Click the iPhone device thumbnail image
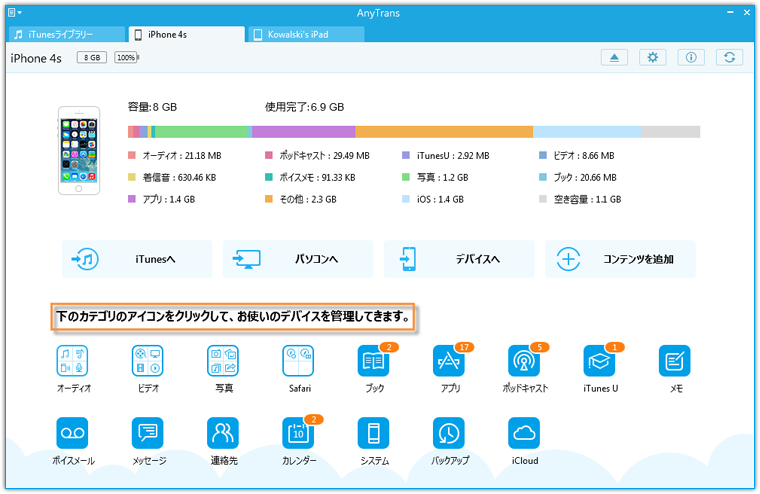 [x=79, y=150]
